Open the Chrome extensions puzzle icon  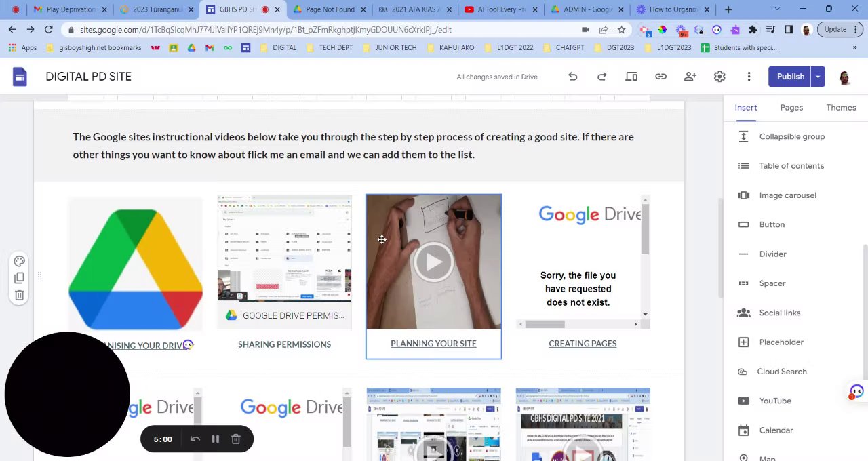(x=753, y=30)
